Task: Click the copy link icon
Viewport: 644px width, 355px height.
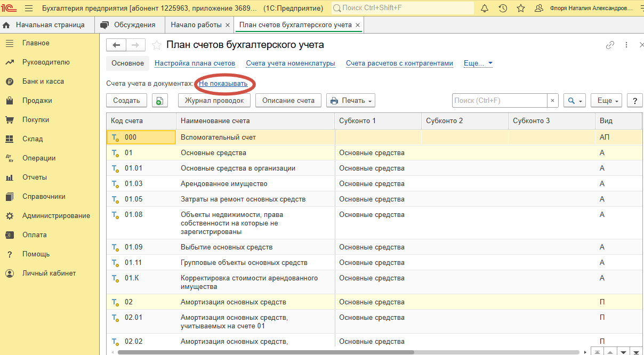Action: click(x=610, y=45)
